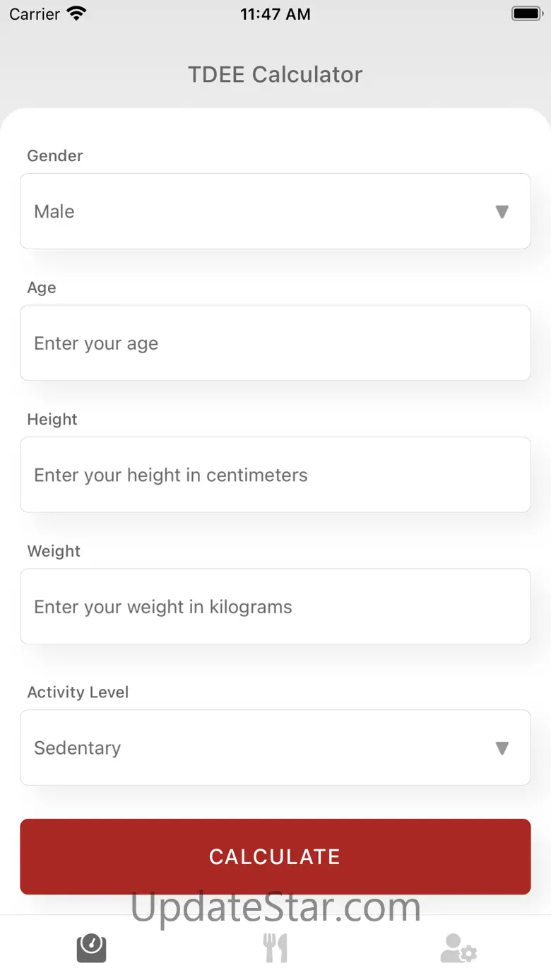Click the Gender dropdown arrow
551x980 pixels.
(502, 212)
